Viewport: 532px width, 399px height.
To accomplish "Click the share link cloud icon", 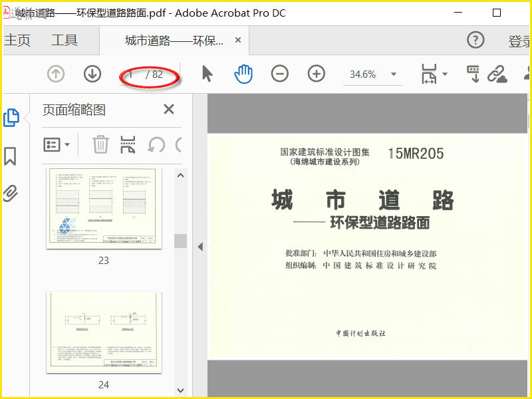I will pos(497,74).
